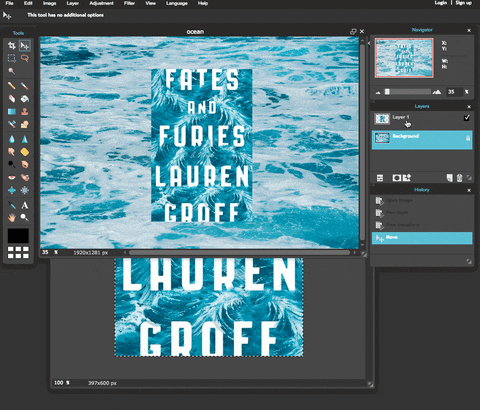
Task: Open the layer settings toggle icon
Action: point(380,178)
